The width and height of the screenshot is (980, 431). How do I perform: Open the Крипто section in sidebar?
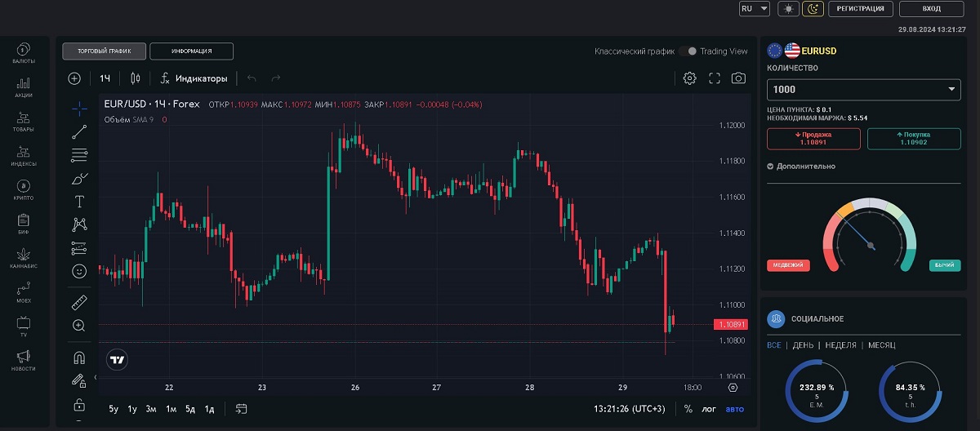pyautogui.click(x=23, y=190)
